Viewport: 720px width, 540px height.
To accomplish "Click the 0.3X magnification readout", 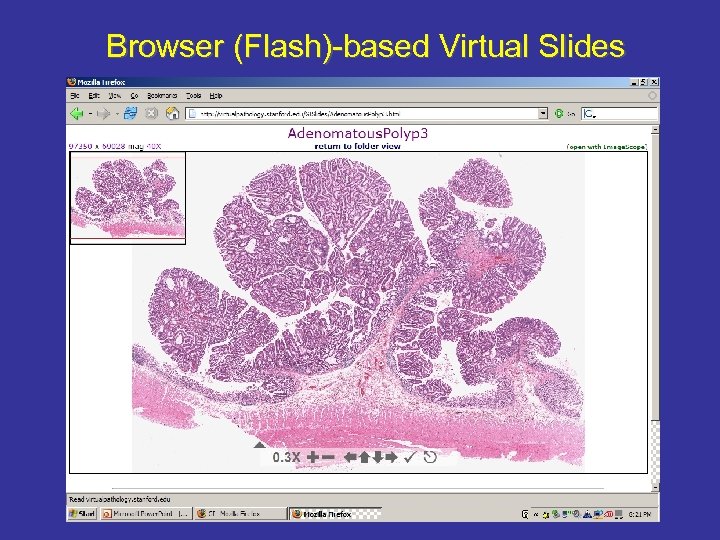I will 286,457.
